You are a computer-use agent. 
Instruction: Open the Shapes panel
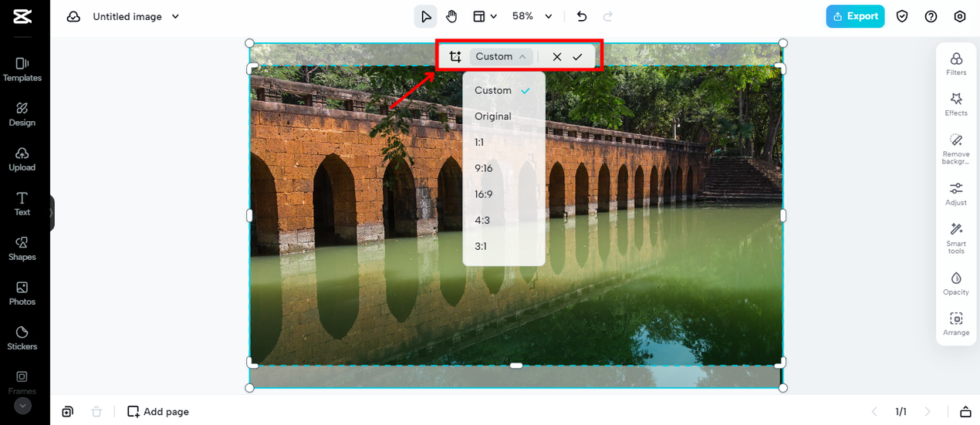[22, 248]
